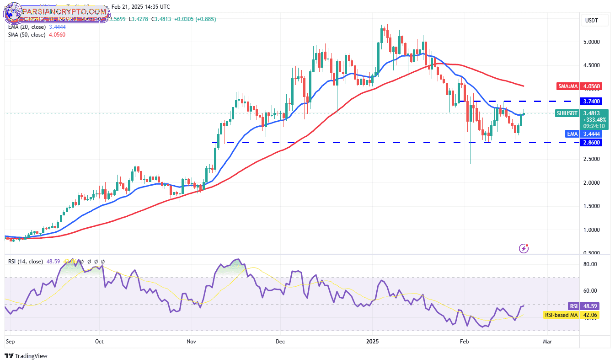615x364 pixels.
Task: Click the Feb label on time axis
Action: [x=465, y=341]
